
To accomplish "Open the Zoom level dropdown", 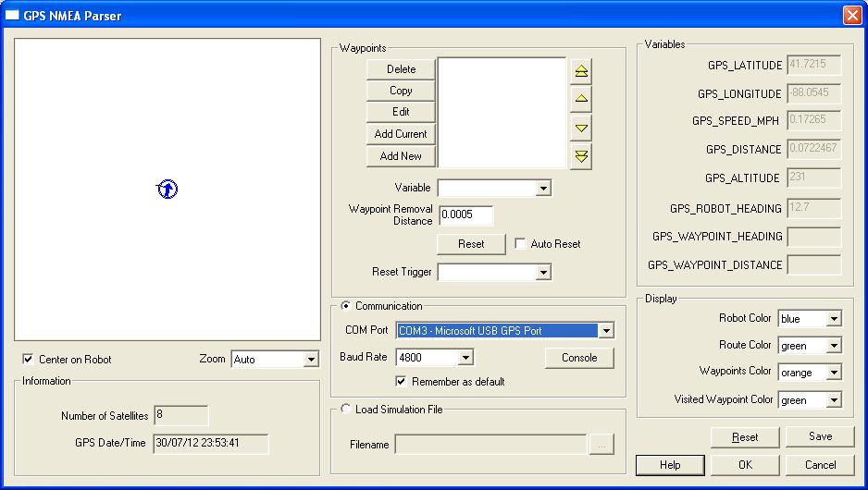I will point(310,359).
